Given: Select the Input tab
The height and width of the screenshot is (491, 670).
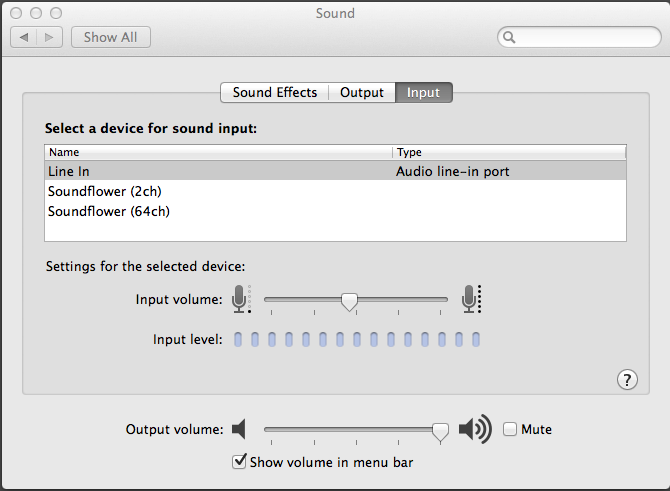Looking at the screenshot, I should [x=423, y=93].
